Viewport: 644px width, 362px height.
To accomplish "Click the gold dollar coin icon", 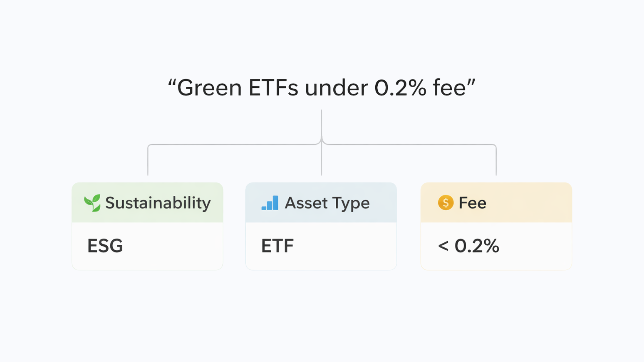I will pyautogui.click(x=446, y=203).
